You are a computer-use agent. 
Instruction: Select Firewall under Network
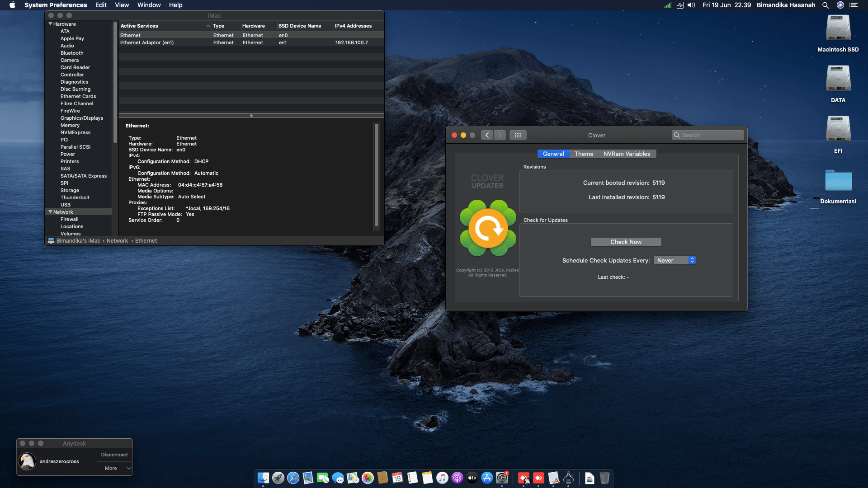[x=70, y=219]
